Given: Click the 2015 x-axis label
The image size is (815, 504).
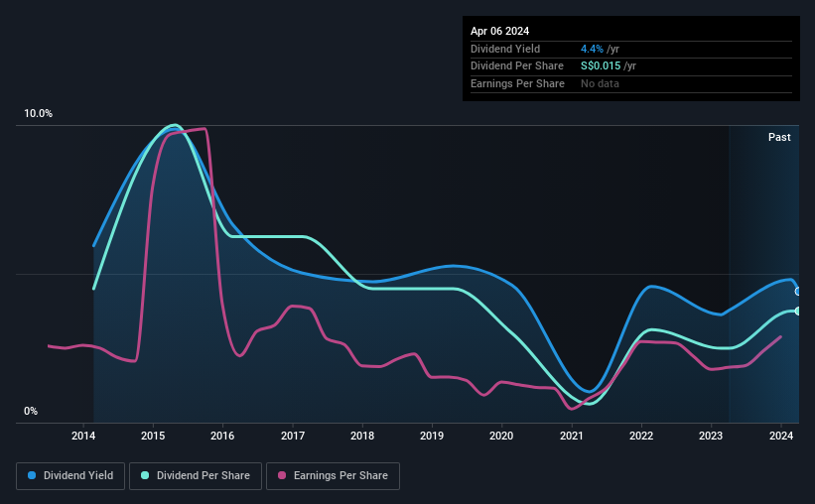Looking at the screenshot, I should coord(153,436).
